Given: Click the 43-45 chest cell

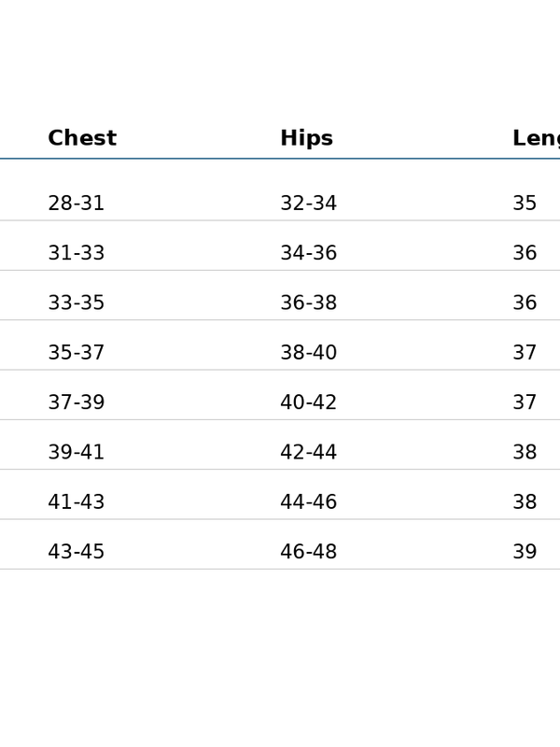Looking at the screenshot, I should pyautogui.click(x=76, y=553).
